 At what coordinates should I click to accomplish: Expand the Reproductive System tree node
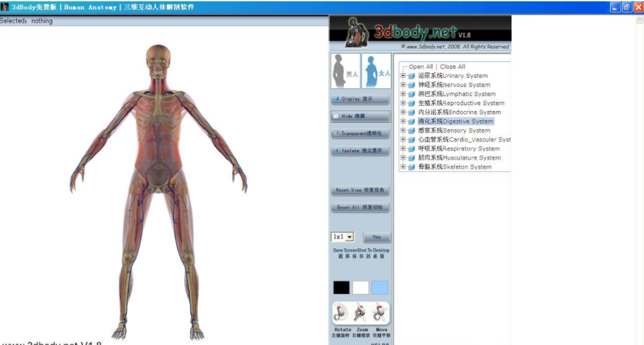point(403,103)
